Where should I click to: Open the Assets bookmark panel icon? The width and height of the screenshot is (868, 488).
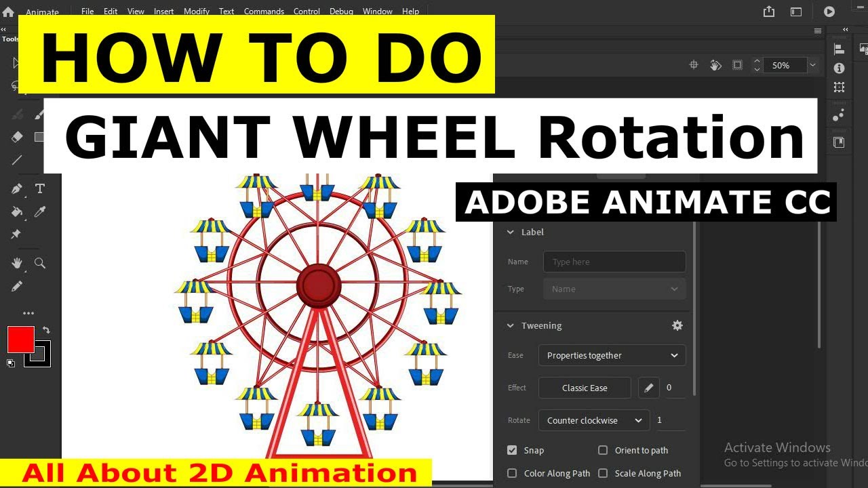[839, 142]
